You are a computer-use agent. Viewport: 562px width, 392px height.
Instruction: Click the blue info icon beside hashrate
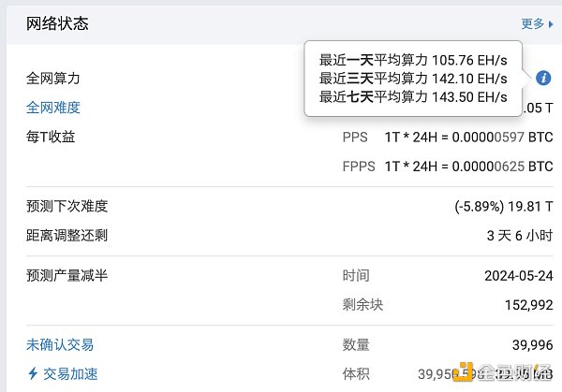542,78
